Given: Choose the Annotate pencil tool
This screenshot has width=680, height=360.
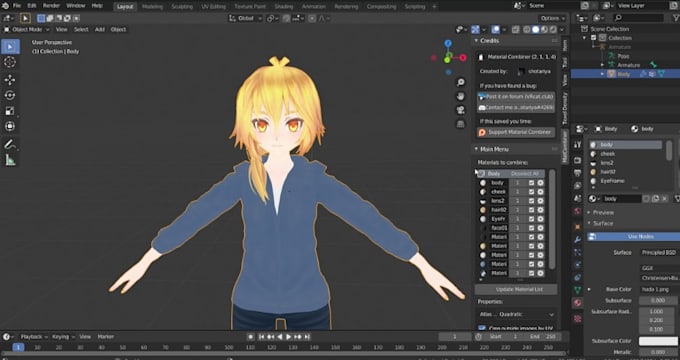Looking at the screenshot, I should click(10, 144).
